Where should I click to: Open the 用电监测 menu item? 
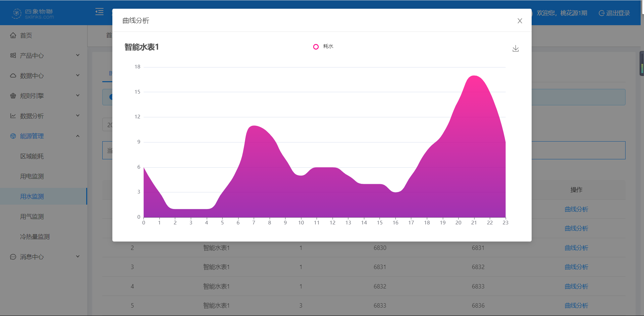[32, 176]
